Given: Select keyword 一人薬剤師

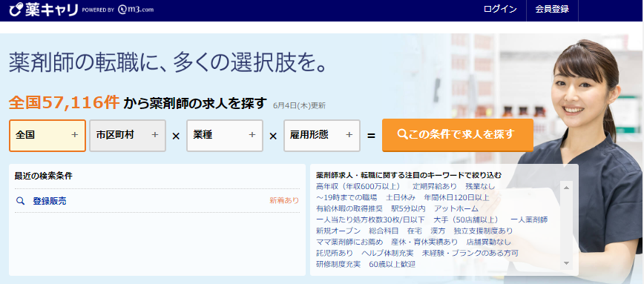Looking at the screenshot, I should [x=529, y=219].
